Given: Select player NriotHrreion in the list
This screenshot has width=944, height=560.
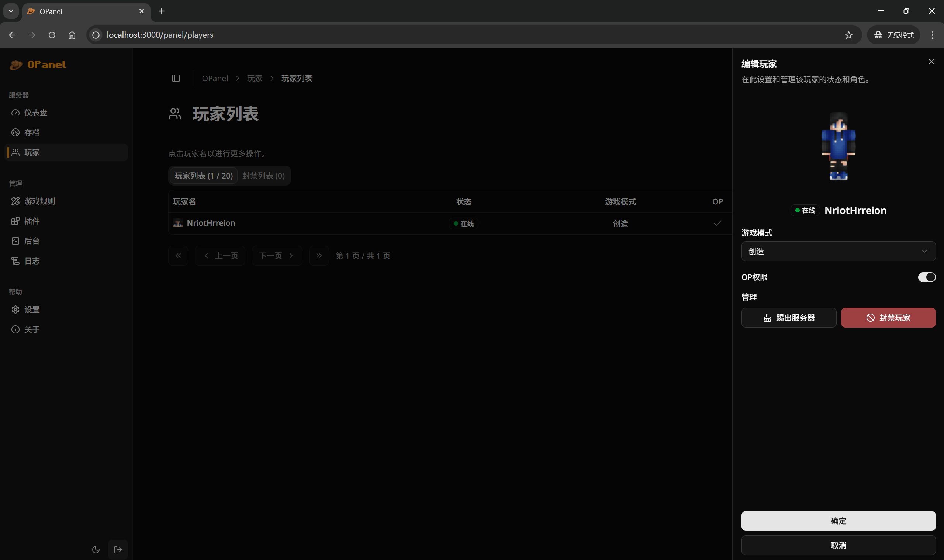Looking at the screenshot, I should click(x=211, y=223).
